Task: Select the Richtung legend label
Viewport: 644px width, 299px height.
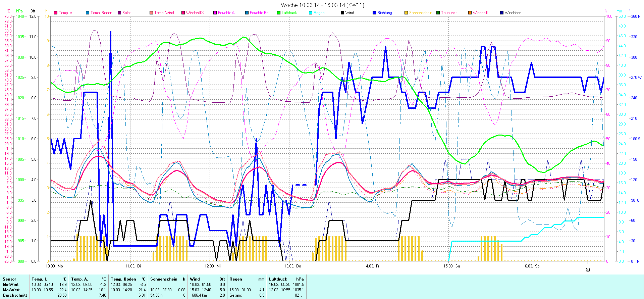Action: pyautogui.click(x=384, y=13)
